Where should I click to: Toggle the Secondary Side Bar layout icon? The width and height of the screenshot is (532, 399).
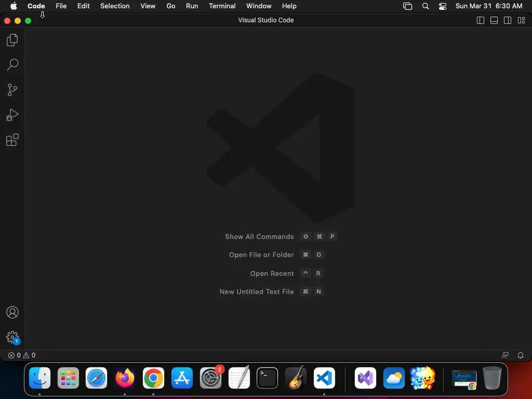508,20
